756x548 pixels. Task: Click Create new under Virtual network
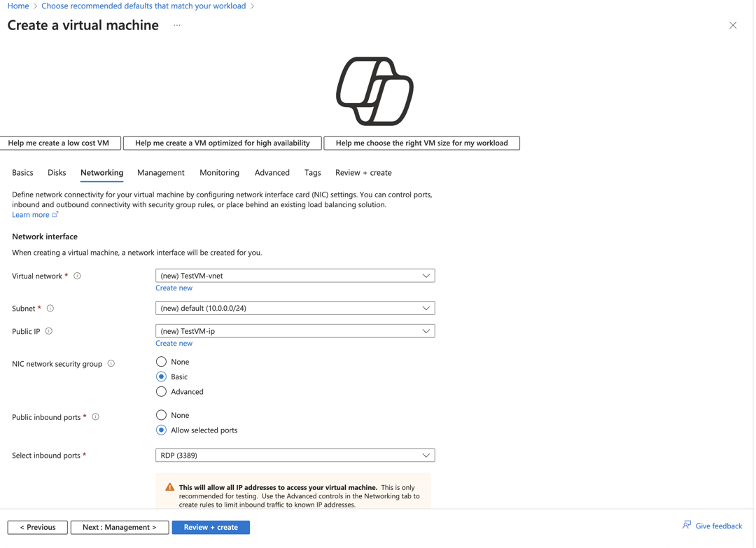(x=174, y=288)
